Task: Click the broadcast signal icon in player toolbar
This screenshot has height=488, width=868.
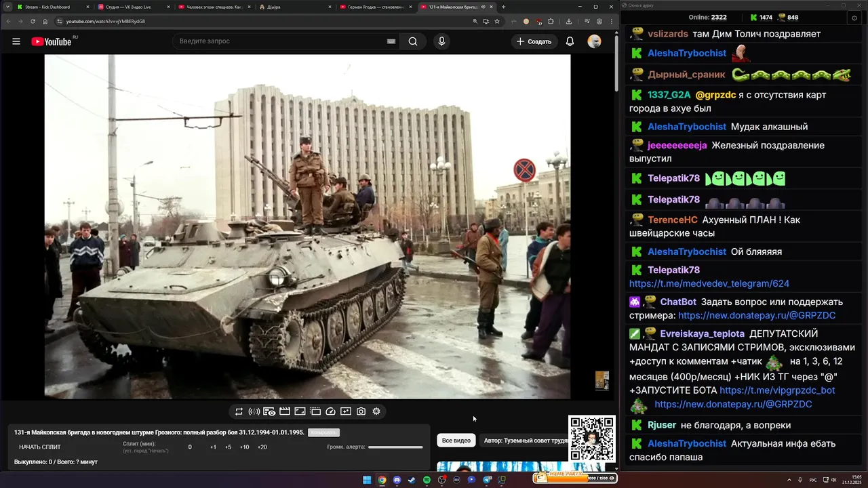Action: (254, 411)
